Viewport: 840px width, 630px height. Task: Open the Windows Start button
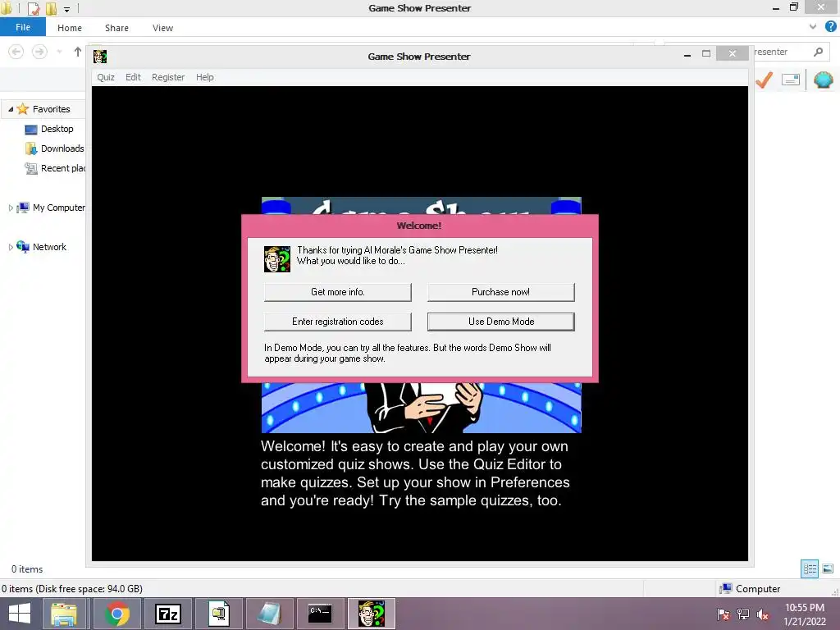20,614
